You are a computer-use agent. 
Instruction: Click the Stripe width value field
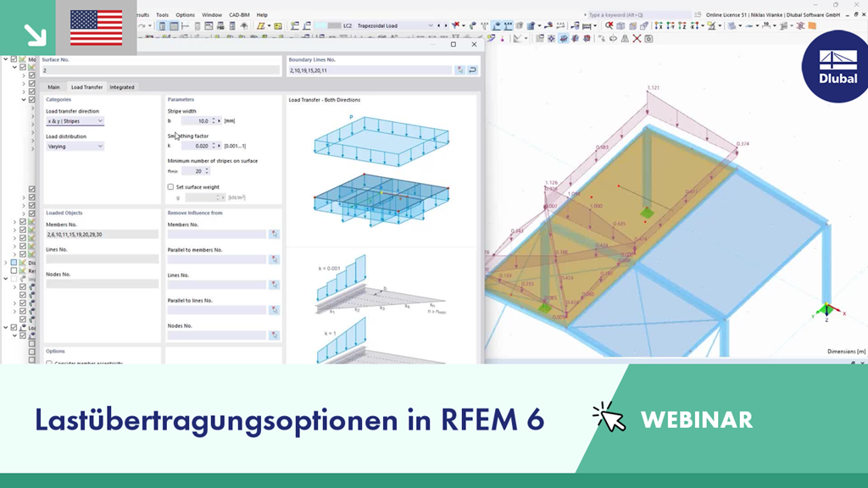[197, 120]
